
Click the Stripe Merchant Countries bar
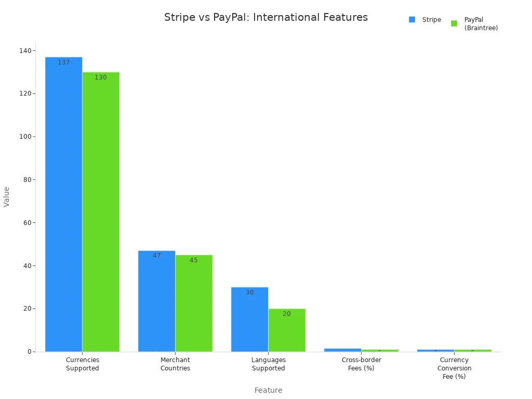coord(156,300)
